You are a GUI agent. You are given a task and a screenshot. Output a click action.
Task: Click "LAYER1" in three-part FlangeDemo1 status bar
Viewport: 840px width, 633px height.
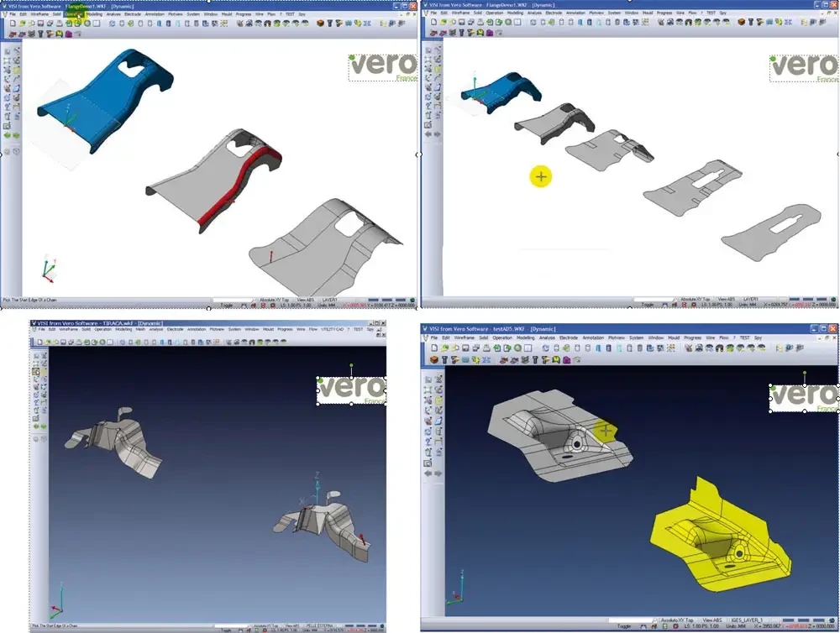coord(330,300)
